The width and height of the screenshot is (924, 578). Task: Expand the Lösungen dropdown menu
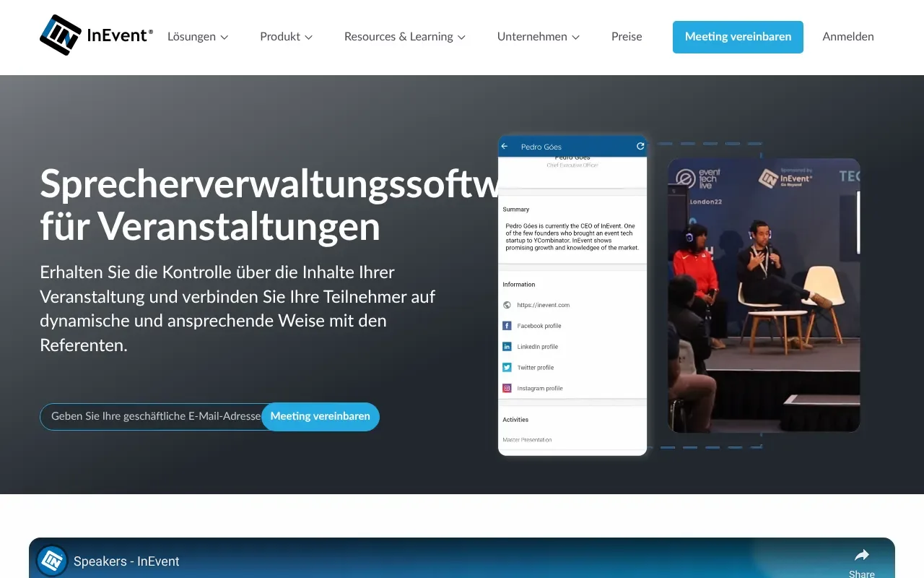pos(197,36)
